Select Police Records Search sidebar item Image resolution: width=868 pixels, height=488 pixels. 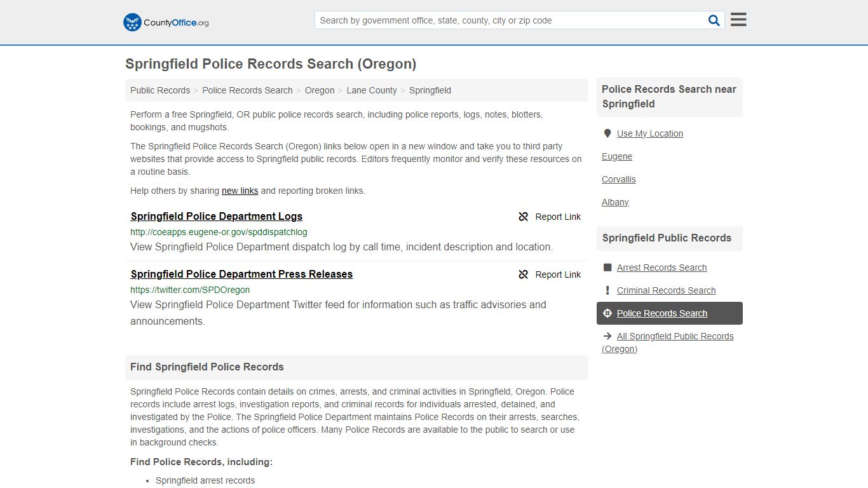click(670, 313)
